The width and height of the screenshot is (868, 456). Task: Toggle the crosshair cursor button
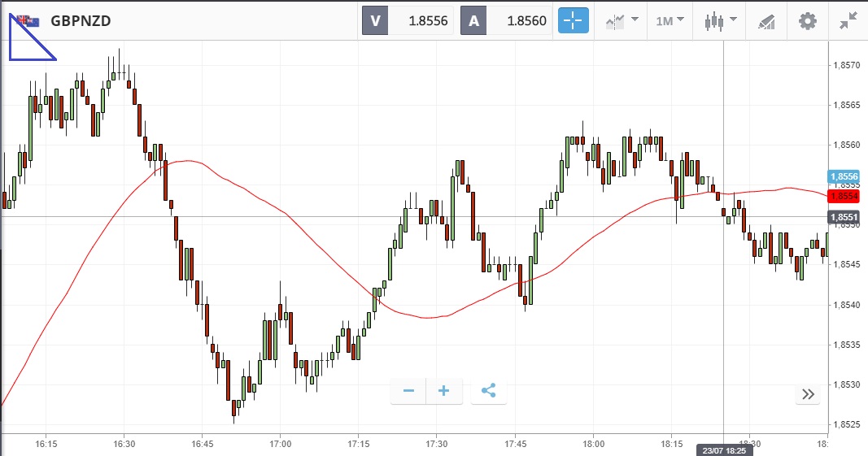pyautogui.click(x=573, y=21)
